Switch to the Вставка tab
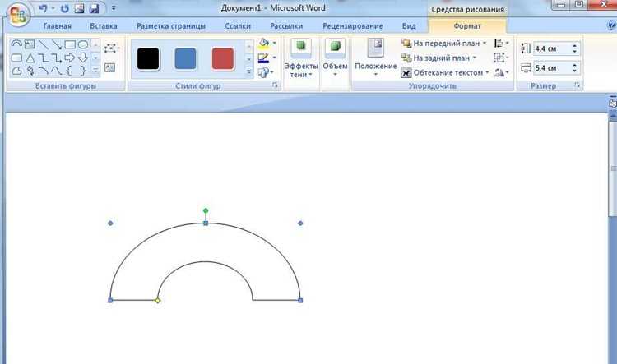This screenshot has width=617, height=364. (104, 26)
